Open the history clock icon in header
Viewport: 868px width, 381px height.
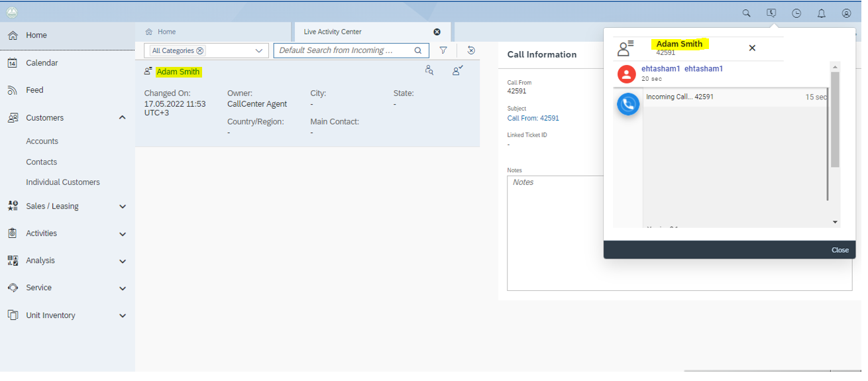click(x=796, y=13)
